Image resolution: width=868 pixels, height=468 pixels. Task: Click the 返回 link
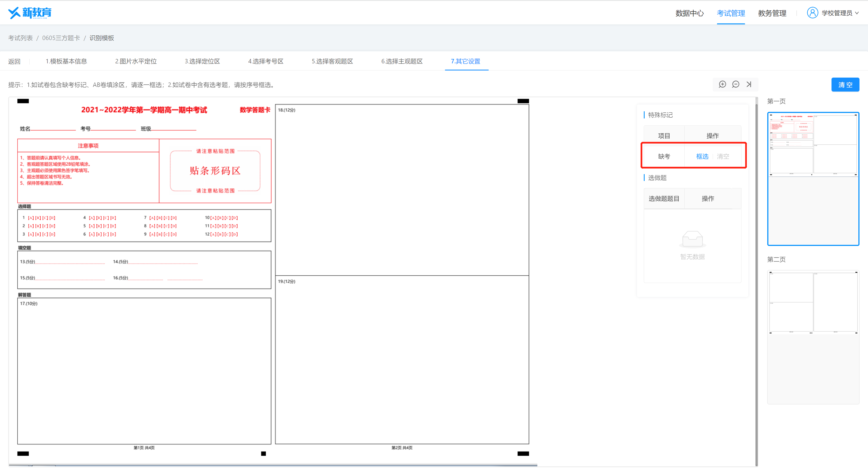click(14, 61)
